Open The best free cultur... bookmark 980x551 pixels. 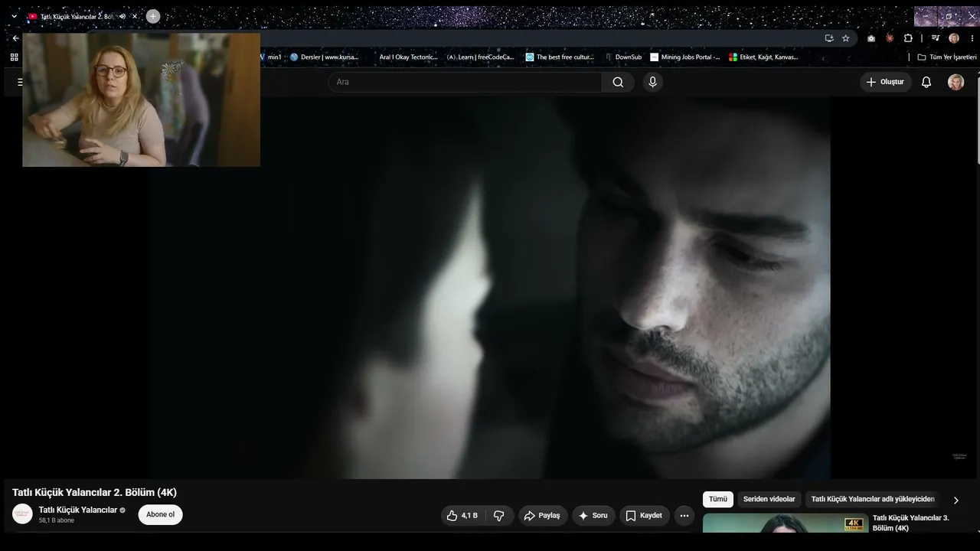(x=560, y=57)
